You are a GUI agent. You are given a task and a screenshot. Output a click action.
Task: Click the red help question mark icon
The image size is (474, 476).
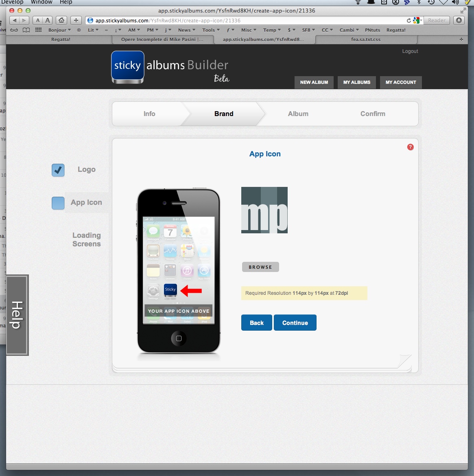pyautogui.click(x=410, y=147)
